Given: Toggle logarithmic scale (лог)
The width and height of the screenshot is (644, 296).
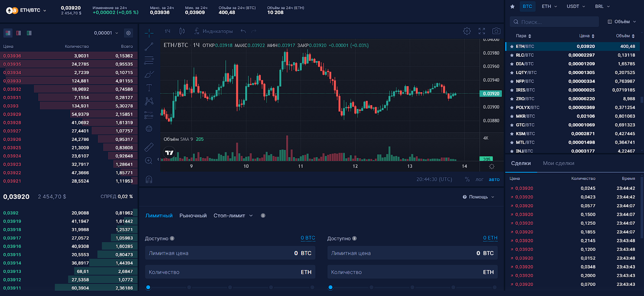Looking at the screenshot, I should 479,180.
